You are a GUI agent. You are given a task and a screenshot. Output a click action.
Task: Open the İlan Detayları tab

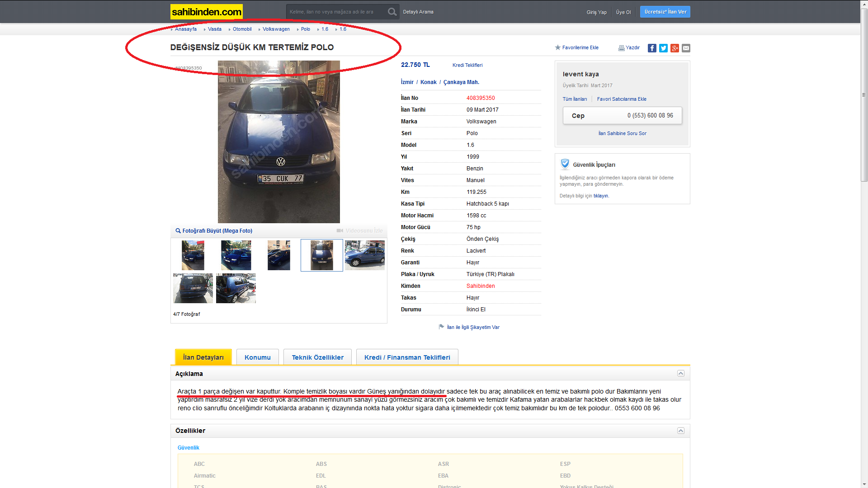pyautogui.click(x=203, y=357)
